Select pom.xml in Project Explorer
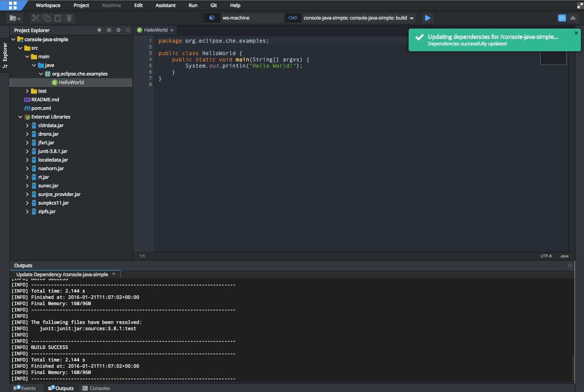The height and width of the screenshot is (392, 584). coord(40,108)
